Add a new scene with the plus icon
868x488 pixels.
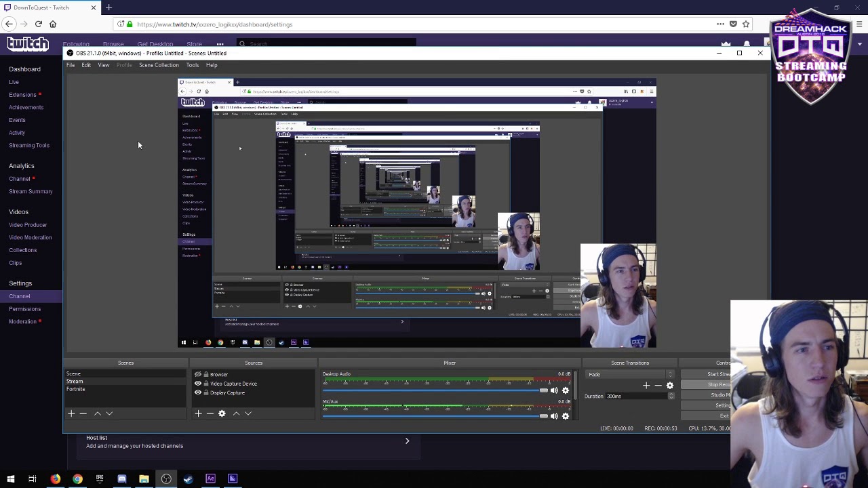(x=71, y=413)
